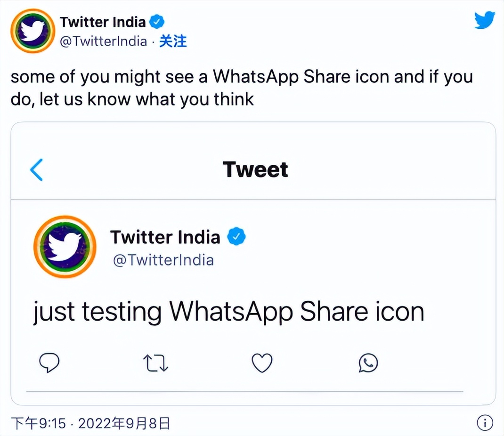Like the tweet with heart icon
This screenshot has height=436, width=504.
click(262, 363)
